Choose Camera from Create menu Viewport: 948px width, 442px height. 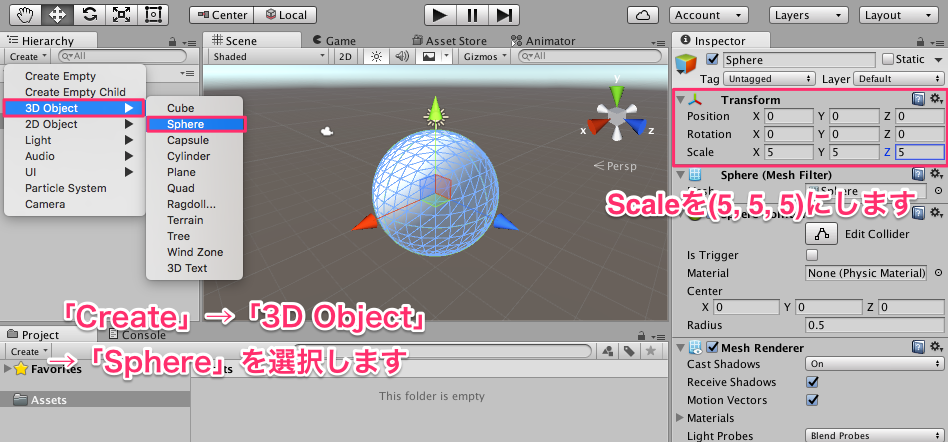(x=74, y=204)
